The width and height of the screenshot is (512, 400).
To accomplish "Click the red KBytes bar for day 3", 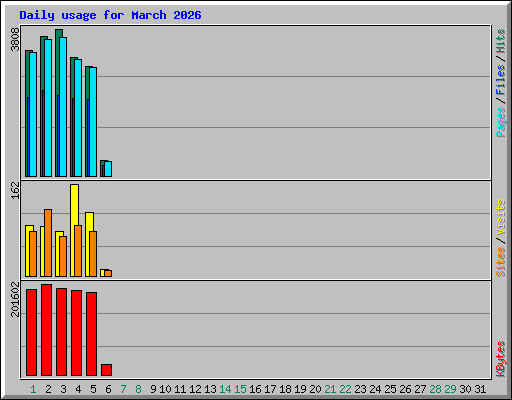I will pyautogui.click(x=62, y=332).
